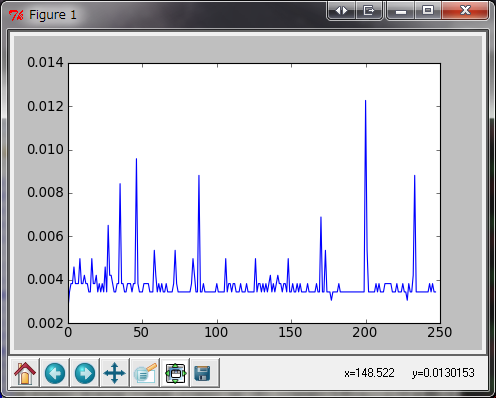Click the window export button beside arrows

pos(369,11)
